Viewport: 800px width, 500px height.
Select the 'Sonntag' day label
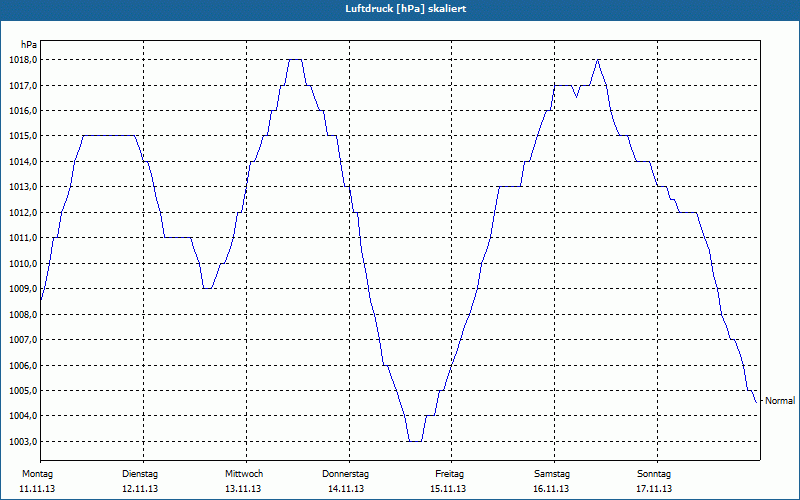[654, 474]
